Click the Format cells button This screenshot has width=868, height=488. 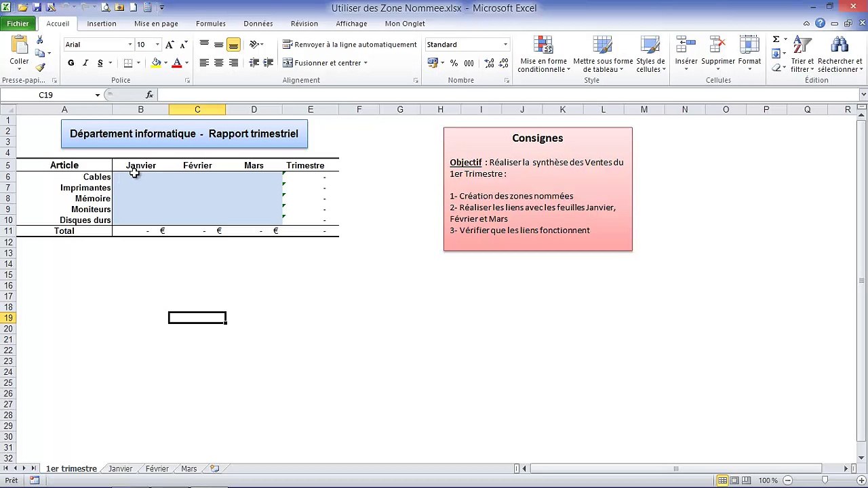pyautogui.click(x=749, y=53)
